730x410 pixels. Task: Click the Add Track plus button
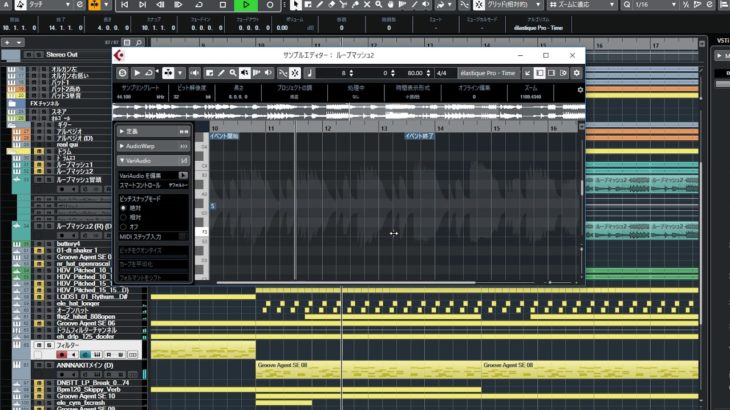7,42
